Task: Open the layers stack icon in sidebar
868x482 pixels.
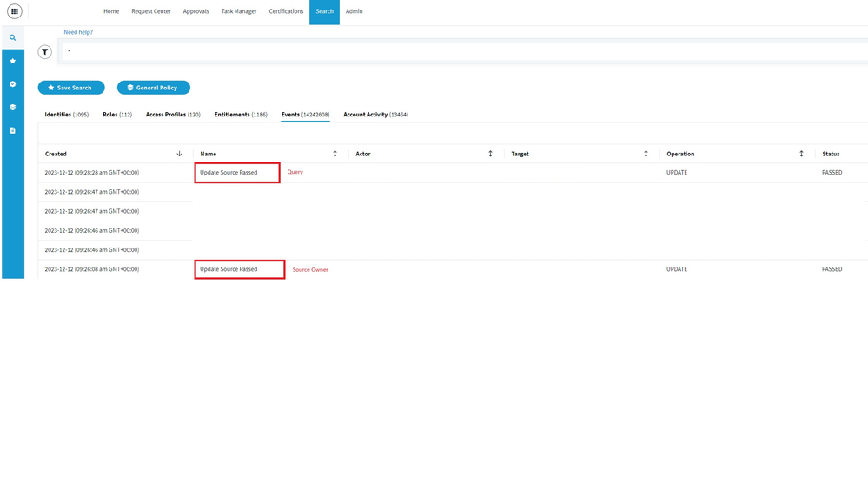Action: tap(12, 107)
